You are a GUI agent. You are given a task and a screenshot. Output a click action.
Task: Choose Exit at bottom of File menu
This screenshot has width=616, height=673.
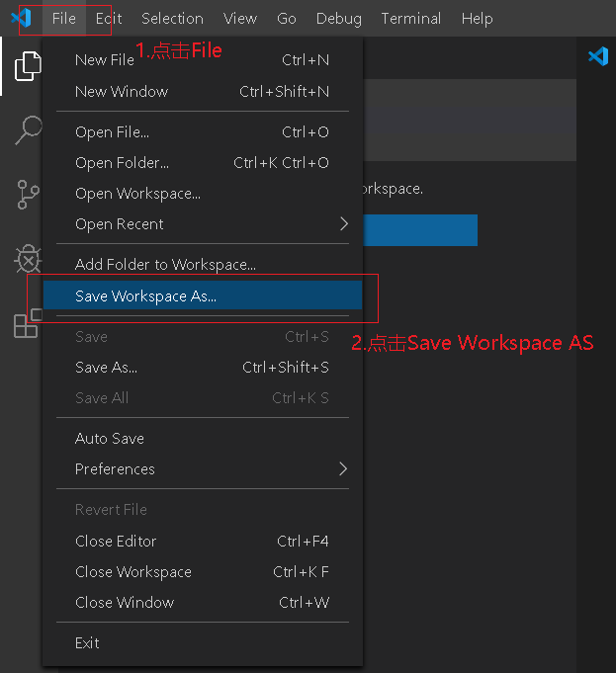(87, 642)
